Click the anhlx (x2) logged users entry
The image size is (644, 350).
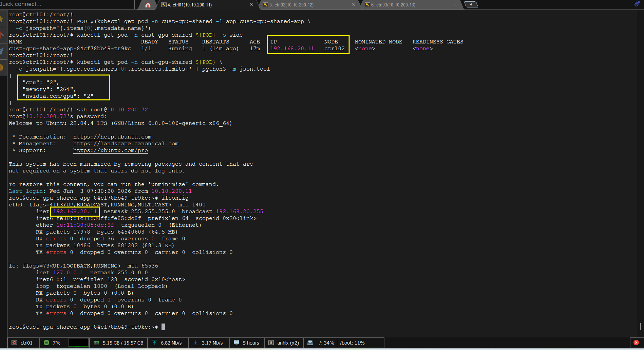coord(288,343)
